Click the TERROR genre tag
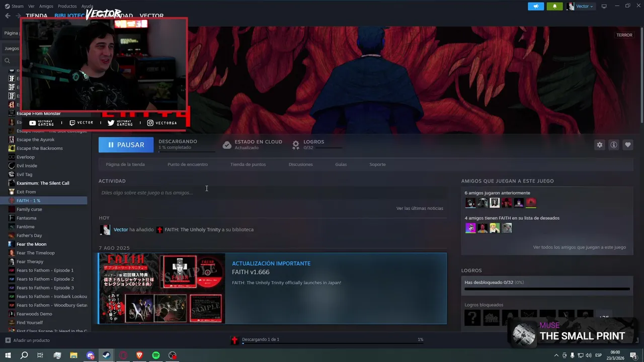644x362 pixels. tap(624, 35)
